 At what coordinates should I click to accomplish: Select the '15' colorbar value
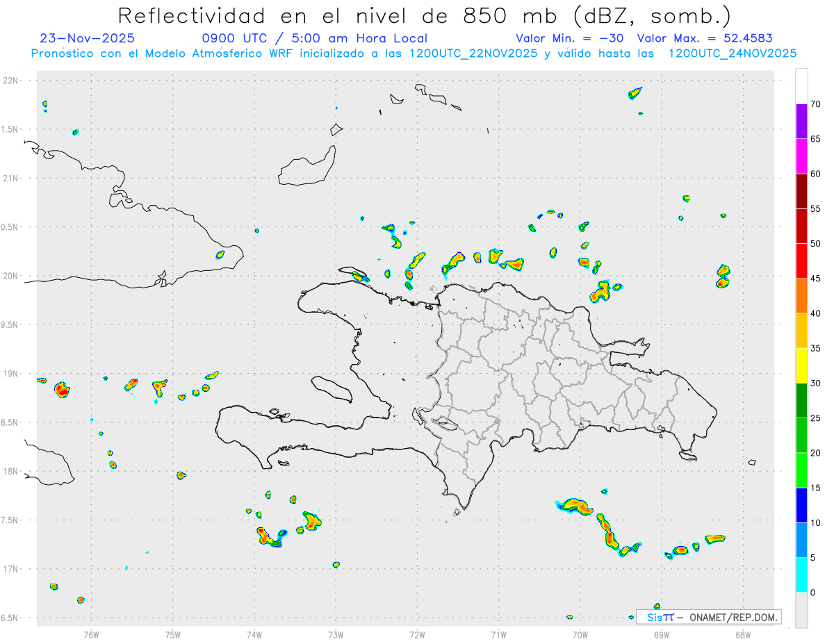click(817, 488)
